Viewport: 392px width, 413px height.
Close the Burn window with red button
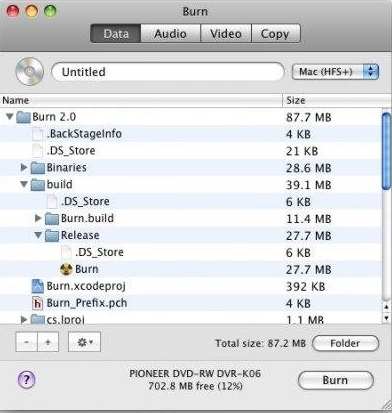pos(13,11)
